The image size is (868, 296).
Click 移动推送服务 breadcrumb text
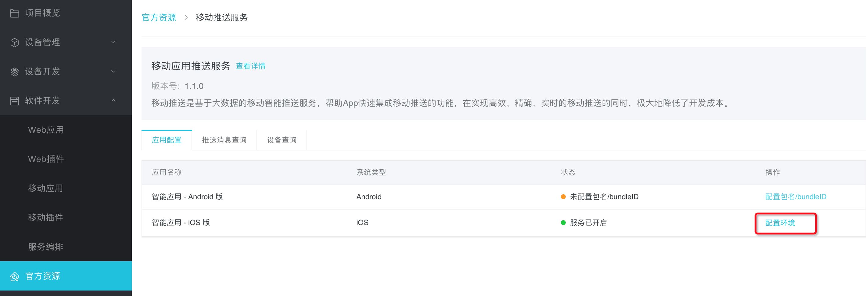(x=222, y=17)
